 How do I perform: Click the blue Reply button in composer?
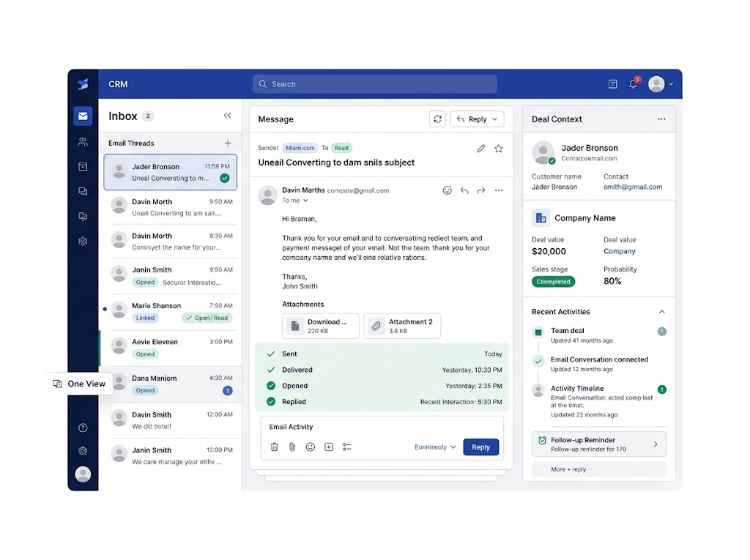point(480,447)
